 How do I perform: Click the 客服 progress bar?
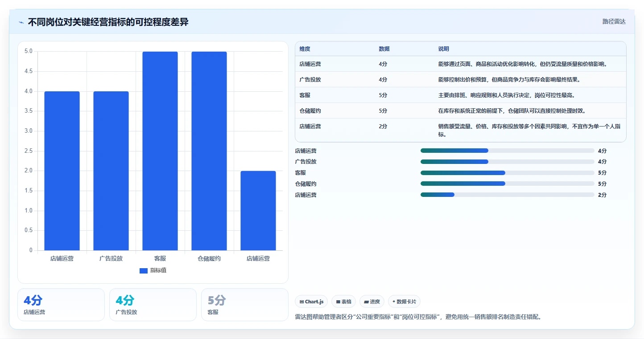coord(508,173)
